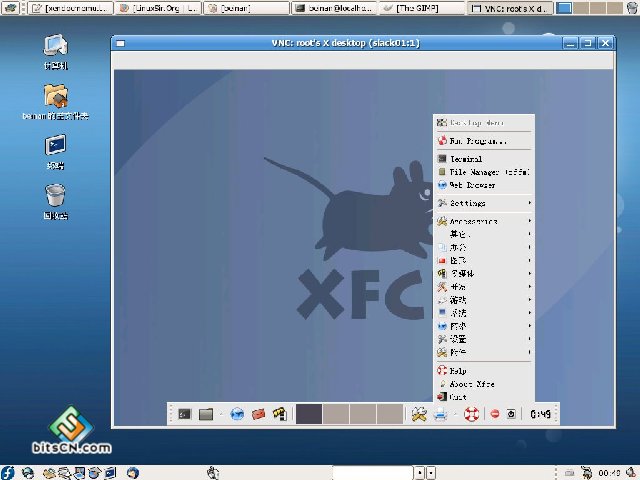640x480 pixels.
Task: Choose Help in the desktop menu
Action: pos(484,371)
